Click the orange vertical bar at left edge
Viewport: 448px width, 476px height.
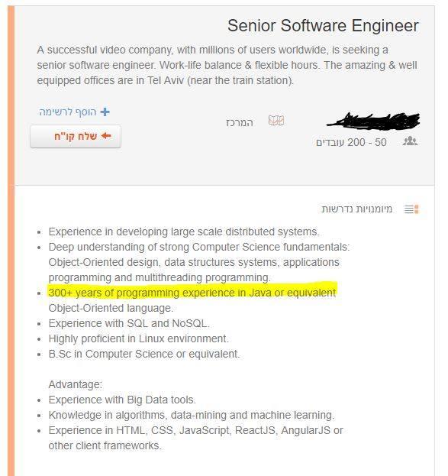11,241
